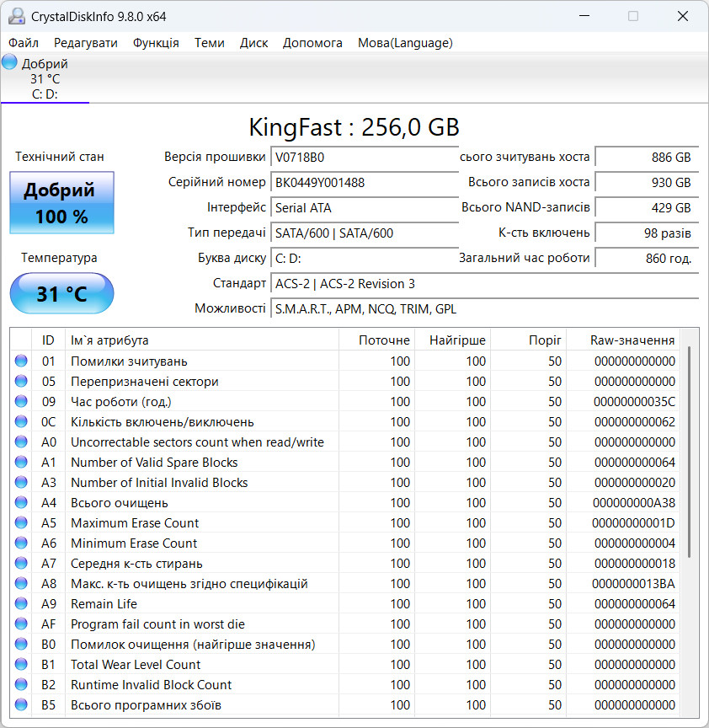The height and width of the screenshot is (728, 709).
Task: Click the CrystalDiskInfo app icon in title bar
Action: [17, 16]
